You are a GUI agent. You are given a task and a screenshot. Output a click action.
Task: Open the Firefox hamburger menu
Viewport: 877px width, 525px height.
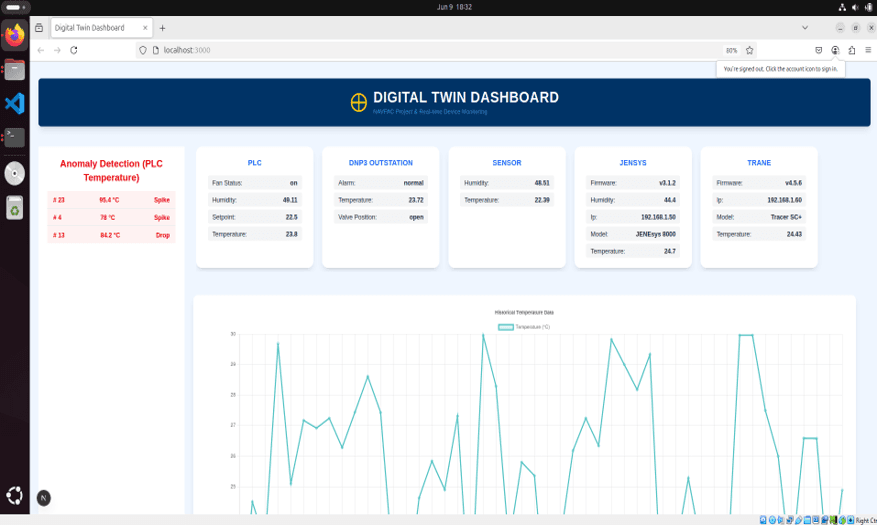click(868, 50)
